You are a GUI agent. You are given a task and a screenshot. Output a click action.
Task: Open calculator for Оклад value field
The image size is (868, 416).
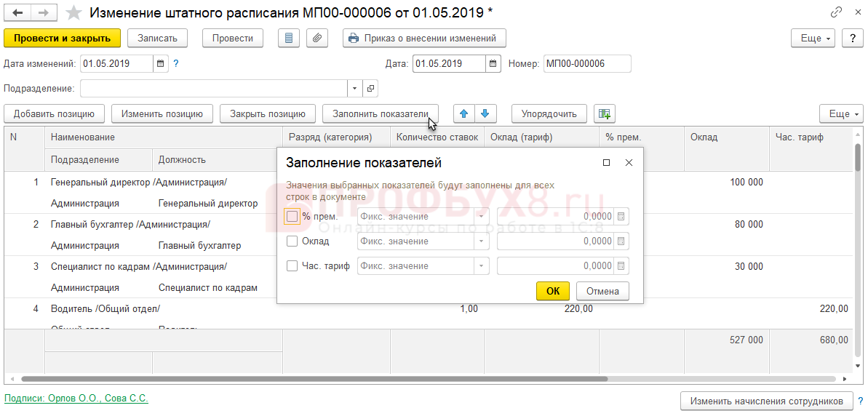tap(621, 241)
